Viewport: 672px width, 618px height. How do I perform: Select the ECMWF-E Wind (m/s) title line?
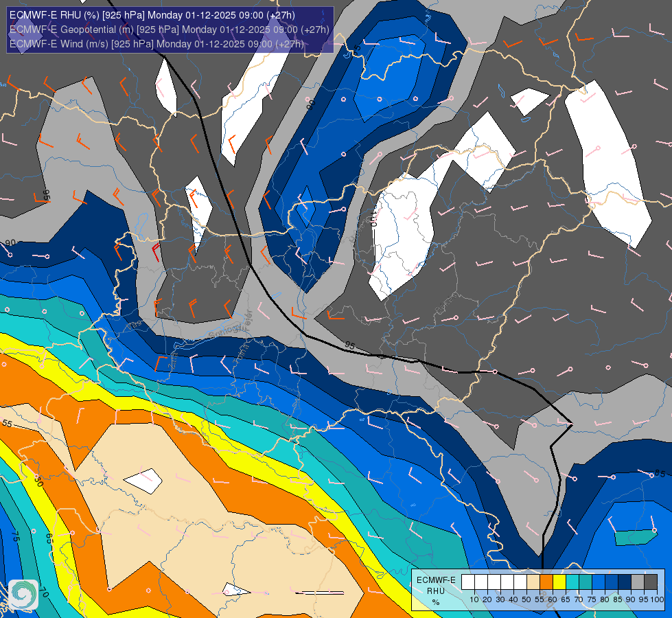pos(157,44)
